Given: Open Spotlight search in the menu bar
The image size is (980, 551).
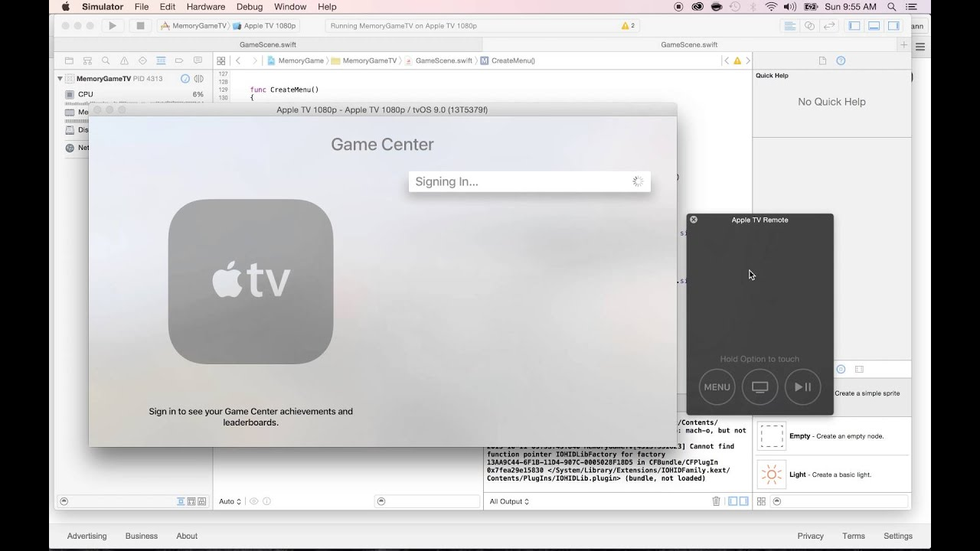Looking at the screenshot, I should click(892, 7).
